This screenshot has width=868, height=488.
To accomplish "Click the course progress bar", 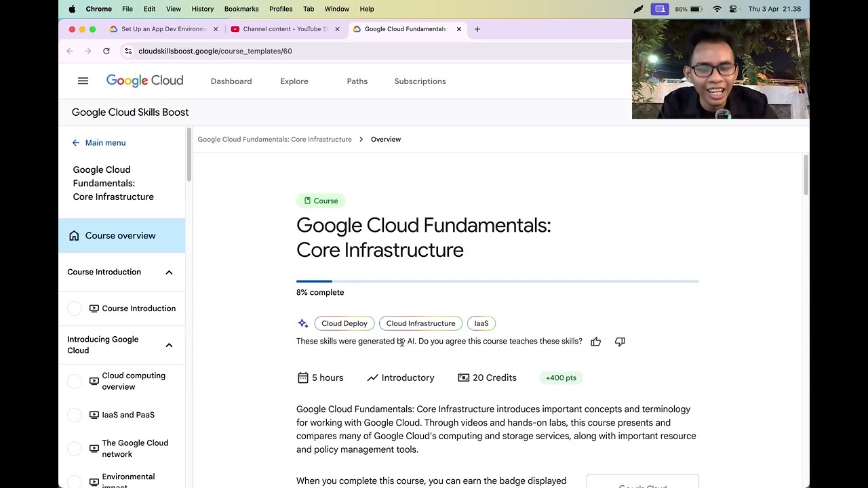I will pyautogui.click(x=497, y=281).
